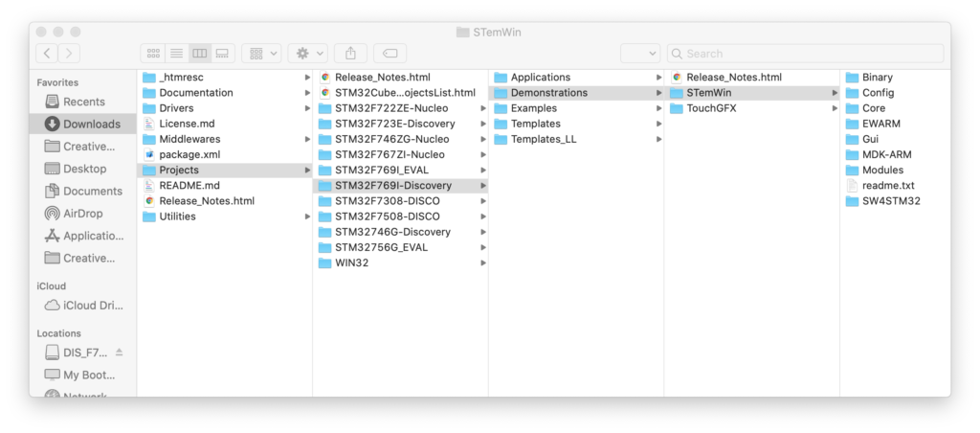
Task: Switch to list view in toolbar
Action: pos(176,54)
